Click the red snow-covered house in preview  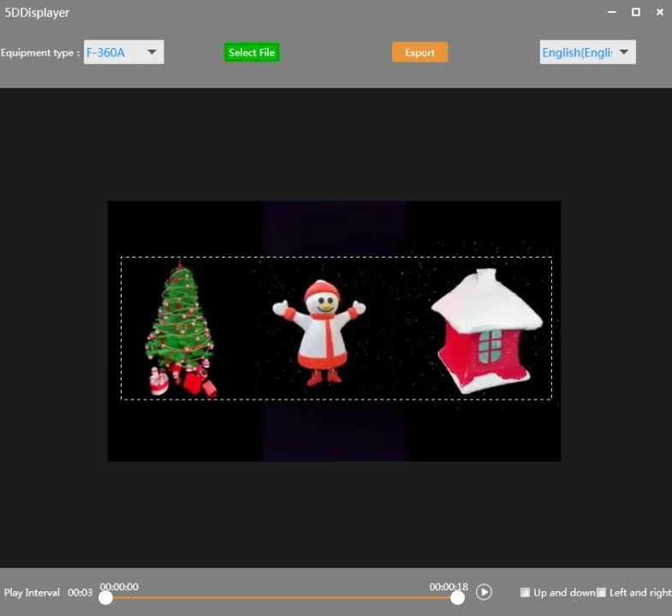pyautogui.click(x=485, y=331)
